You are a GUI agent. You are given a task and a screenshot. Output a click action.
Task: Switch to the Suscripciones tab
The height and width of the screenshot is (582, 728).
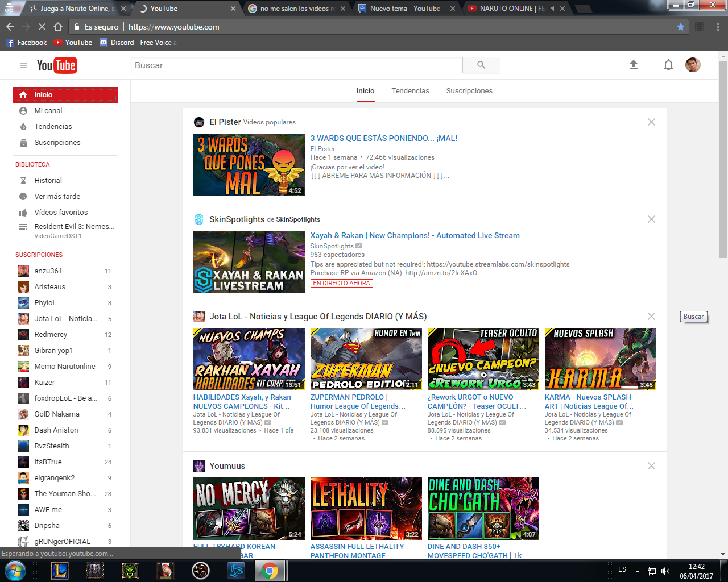(x=469, y=91)
